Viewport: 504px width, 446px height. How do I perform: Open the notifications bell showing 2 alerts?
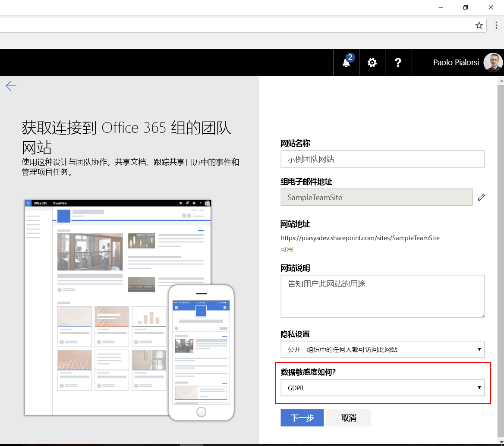pyautogui.click(x=346, y=63)
